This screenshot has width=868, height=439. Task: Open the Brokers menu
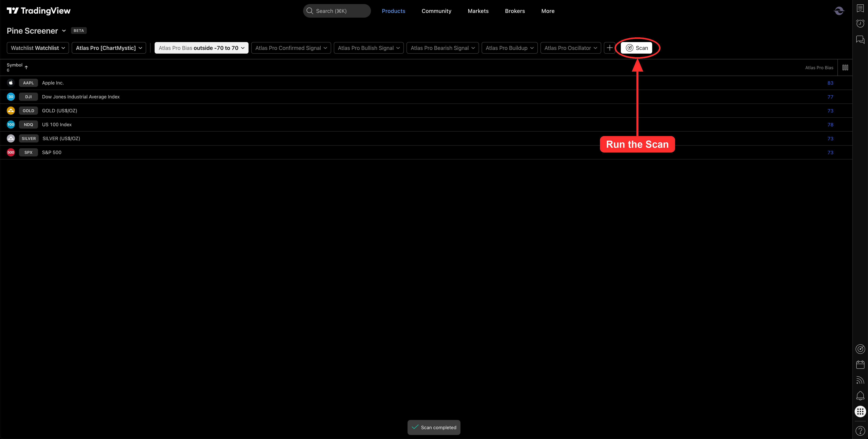pyautogui.click(x=515, y=11)
